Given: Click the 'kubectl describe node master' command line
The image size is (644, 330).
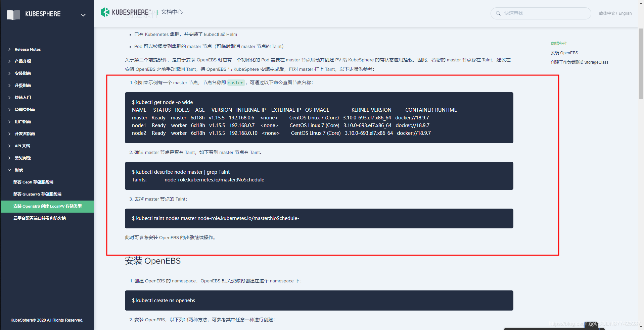Looking at the screenshot, I should [x=181, y=172].
